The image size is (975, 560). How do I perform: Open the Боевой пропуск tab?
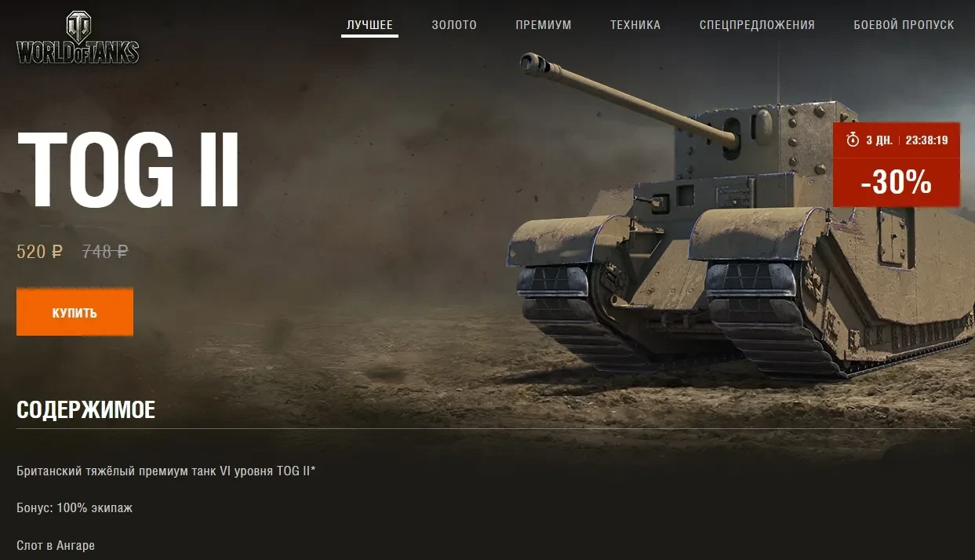point(904,25)
